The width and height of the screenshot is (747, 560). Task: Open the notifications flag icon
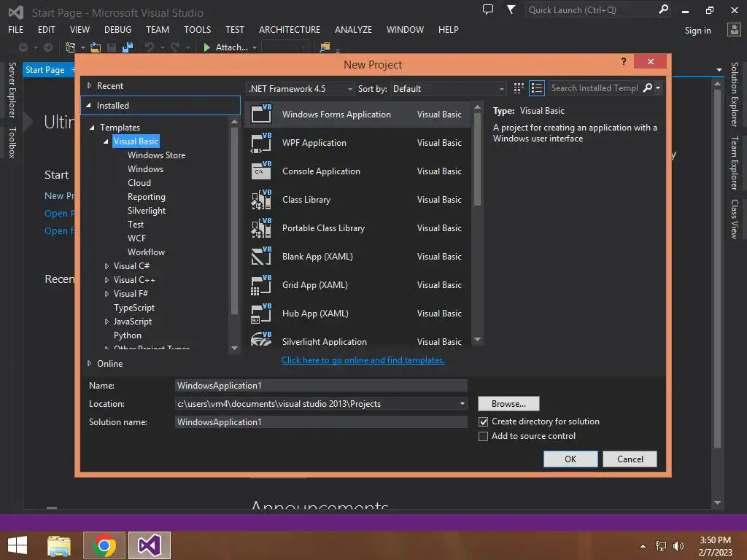[x=511, y=9]
